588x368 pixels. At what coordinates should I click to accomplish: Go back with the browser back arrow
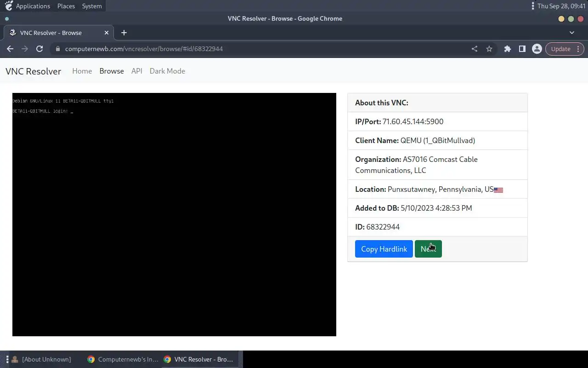[x=10, y=49]
